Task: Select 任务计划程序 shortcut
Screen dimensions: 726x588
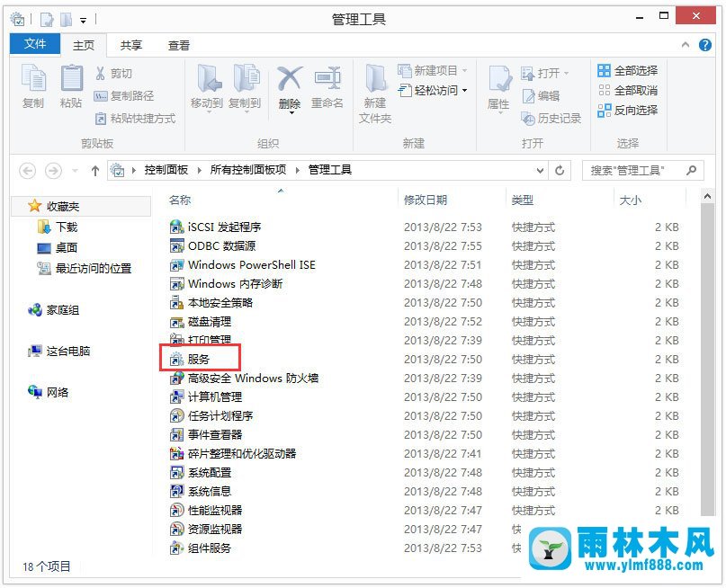Action: [211, 416]
